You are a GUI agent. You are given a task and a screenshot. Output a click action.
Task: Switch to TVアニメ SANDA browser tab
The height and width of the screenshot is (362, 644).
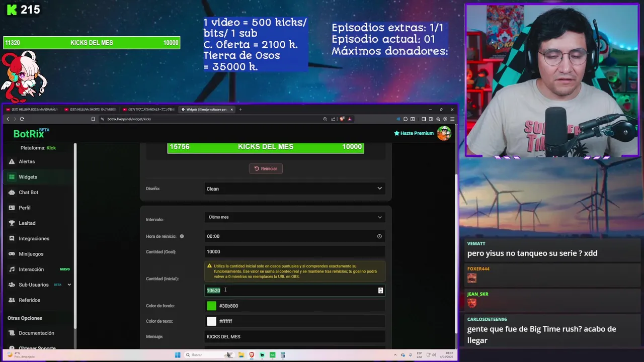click(149, 109)
